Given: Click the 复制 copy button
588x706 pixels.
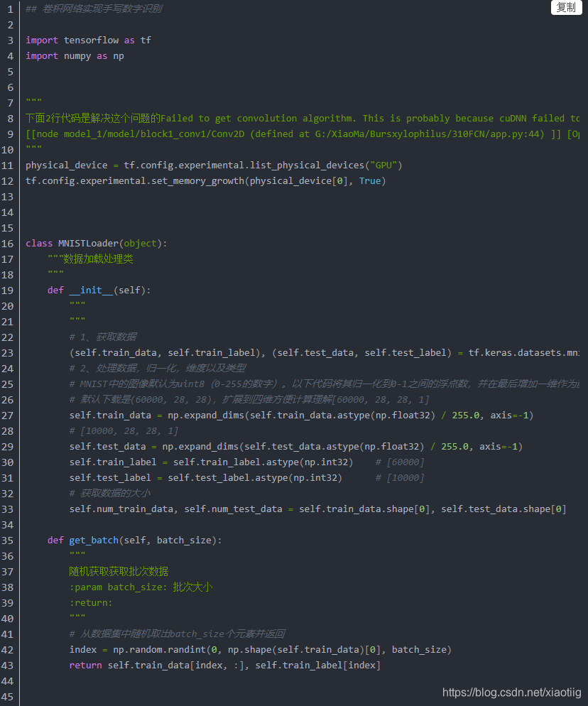Looking at the screenshot, I should click(566, 7).
